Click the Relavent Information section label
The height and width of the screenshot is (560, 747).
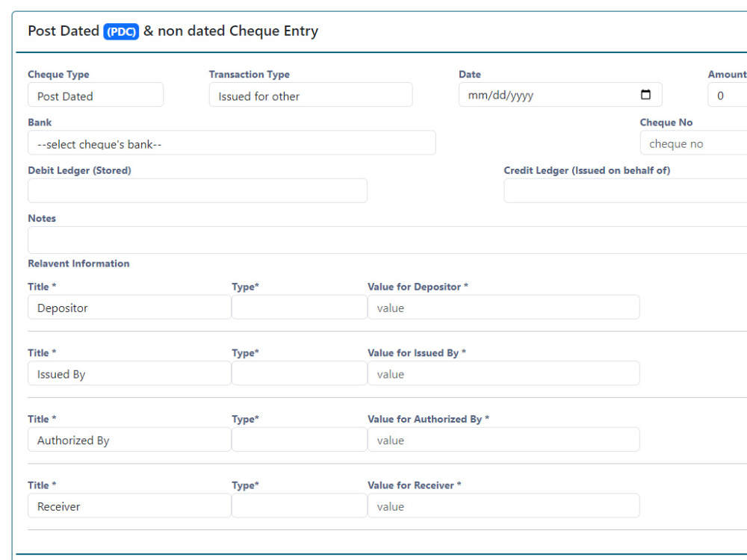[78, 264]
